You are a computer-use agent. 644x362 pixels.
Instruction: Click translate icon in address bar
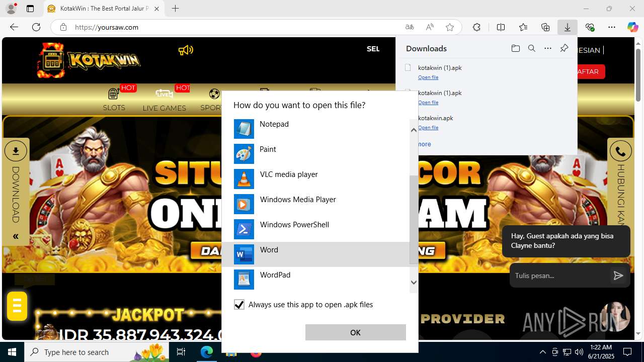coord(410,27)
